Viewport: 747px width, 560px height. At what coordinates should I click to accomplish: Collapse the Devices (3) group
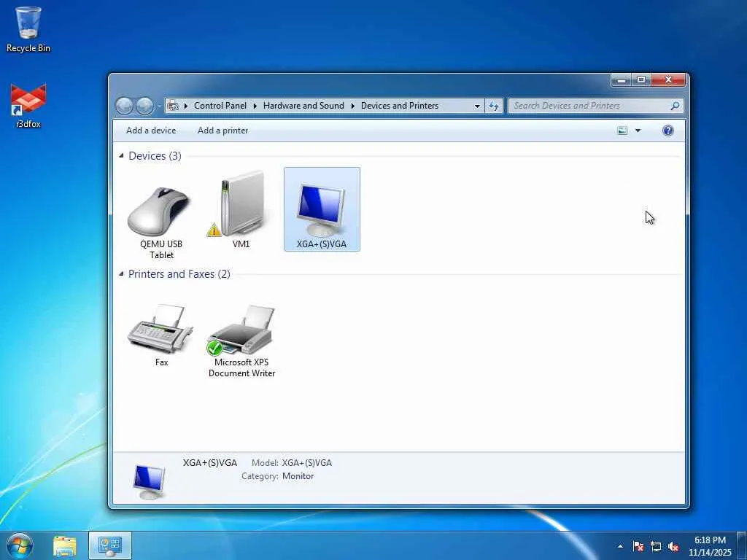click(121, 156)
